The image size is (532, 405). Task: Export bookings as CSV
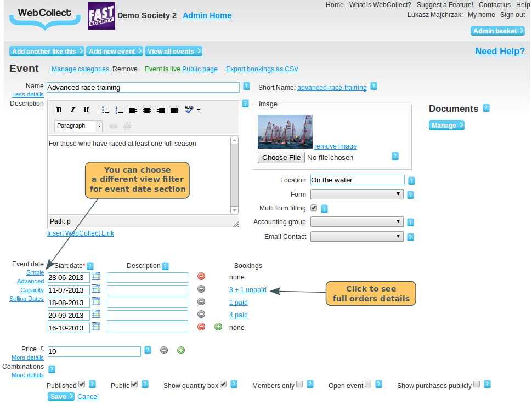click(262, 69)
